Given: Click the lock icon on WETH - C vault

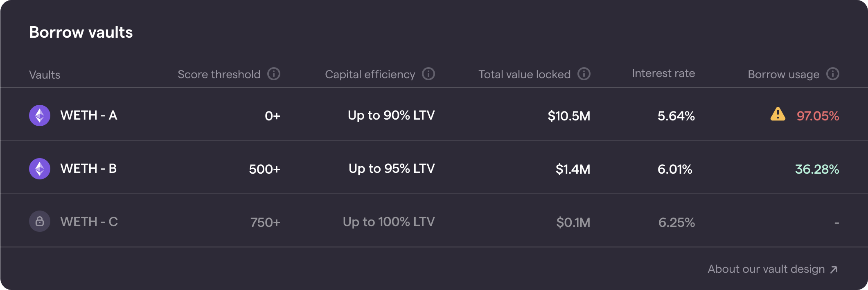Looking at the screenshot, I should click(40, 221).
